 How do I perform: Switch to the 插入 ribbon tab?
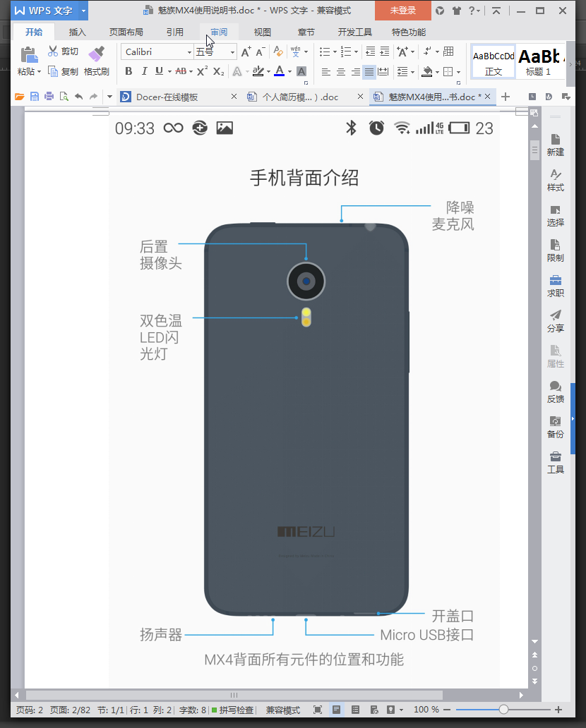[76, 31]
